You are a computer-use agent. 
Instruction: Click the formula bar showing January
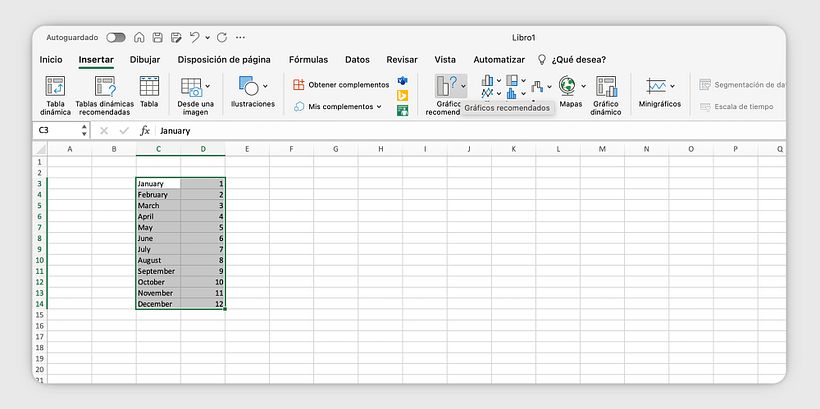(471, 131)
